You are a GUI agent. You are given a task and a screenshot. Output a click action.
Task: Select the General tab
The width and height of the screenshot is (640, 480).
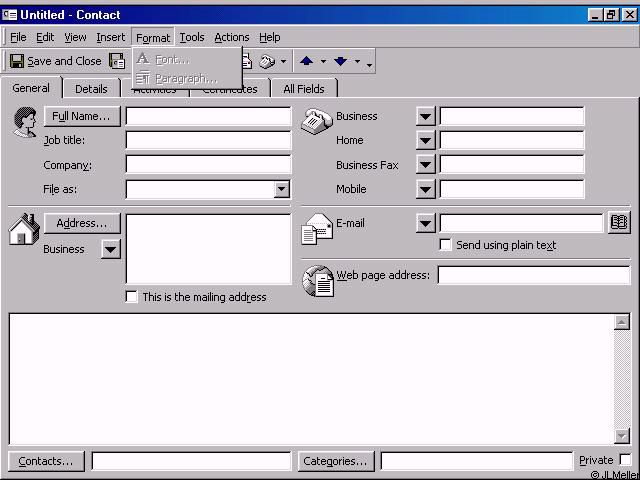pyautogui.click(x=31, y=88)
